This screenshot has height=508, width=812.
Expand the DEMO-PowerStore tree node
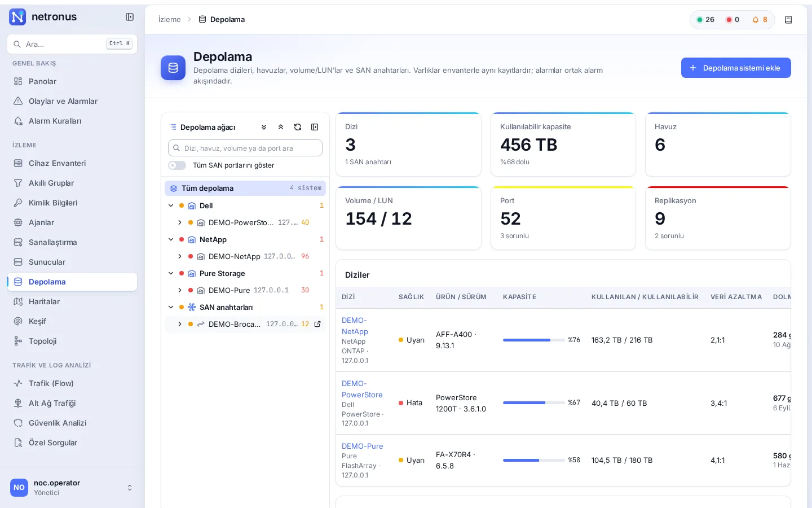(x=180, y=222)
